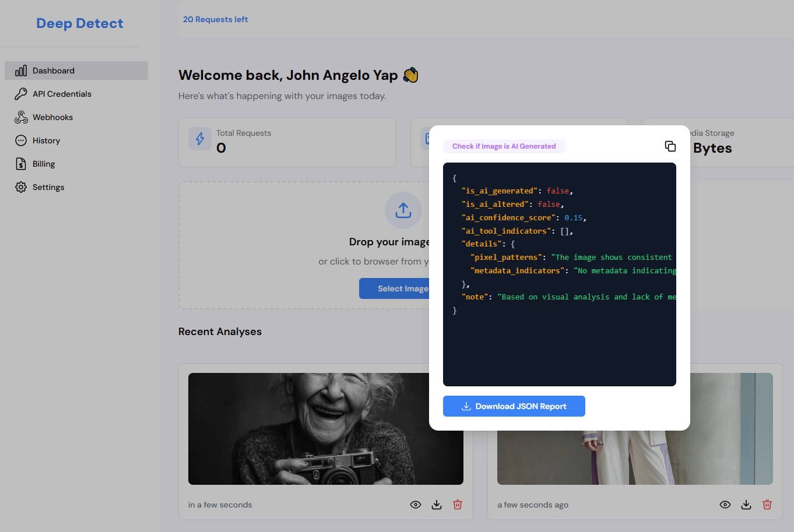Delete the second recent analysis
794x532 pixels.
tap(767, 505)
